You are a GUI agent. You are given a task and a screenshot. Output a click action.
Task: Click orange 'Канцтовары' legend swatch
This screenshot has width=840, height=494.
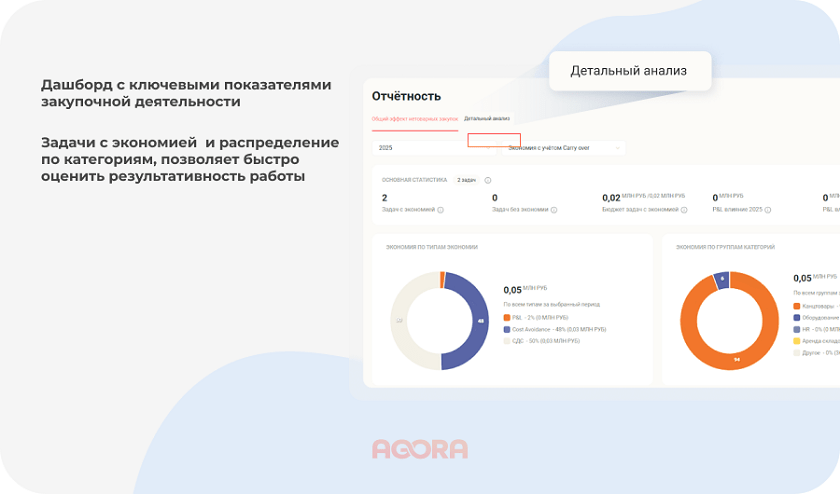pos(797,306)
